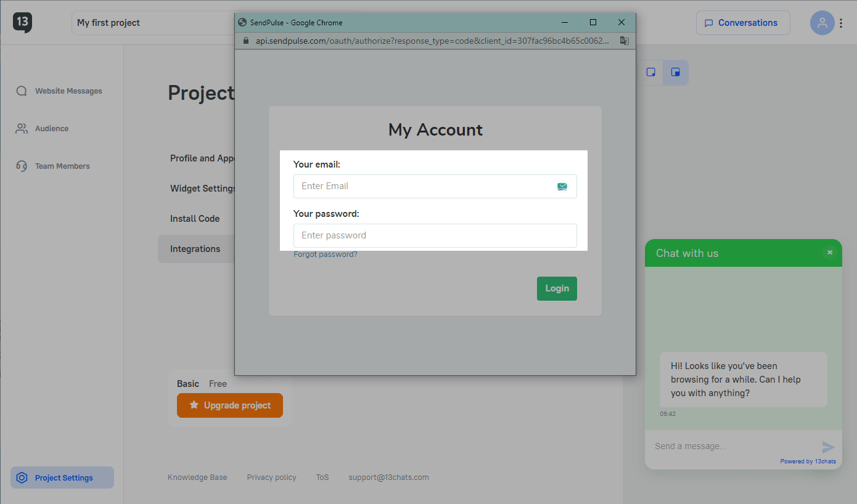
Task: Click the envelope icon inside the email field
Action: [562, 186]
